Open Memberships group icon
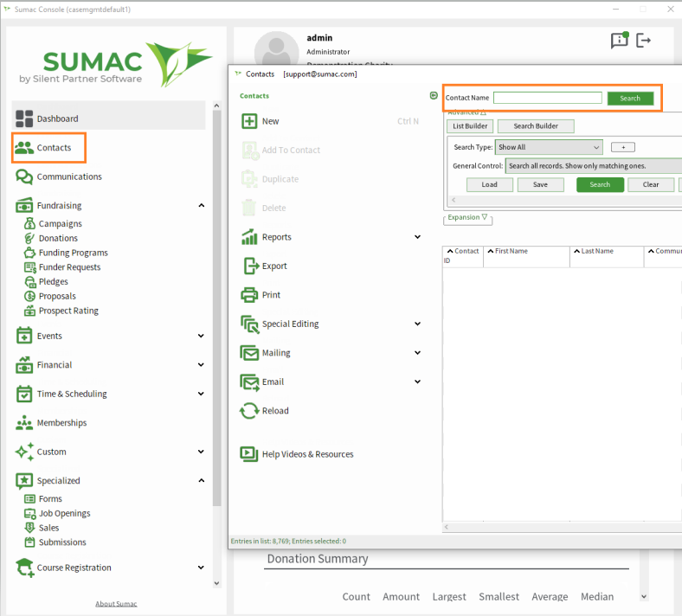 tap(24, 422)
